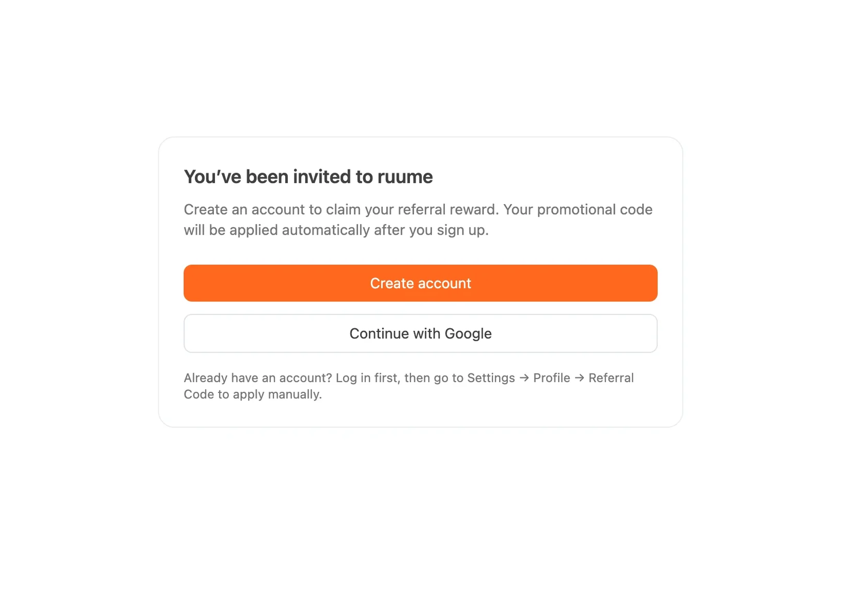Click the word "Settings" in the footnote
The image size is (868, 596).
[x=491, y=378]
